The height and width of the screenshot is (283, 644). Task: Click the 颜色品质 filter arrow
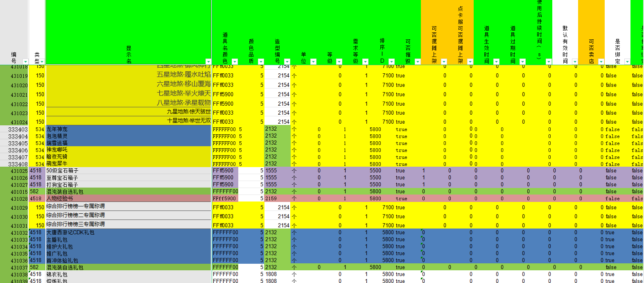261,62
